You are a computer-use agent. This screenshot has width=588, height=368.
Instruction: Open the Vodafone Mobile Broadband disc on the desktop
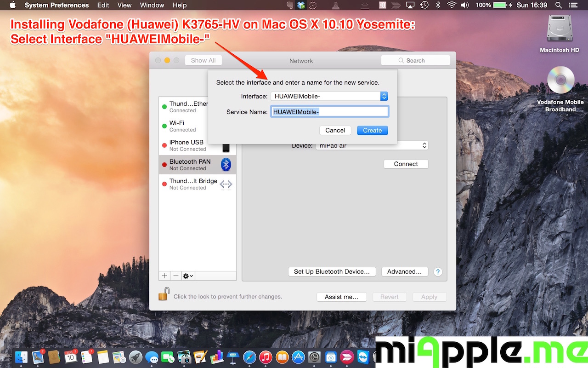560,81
